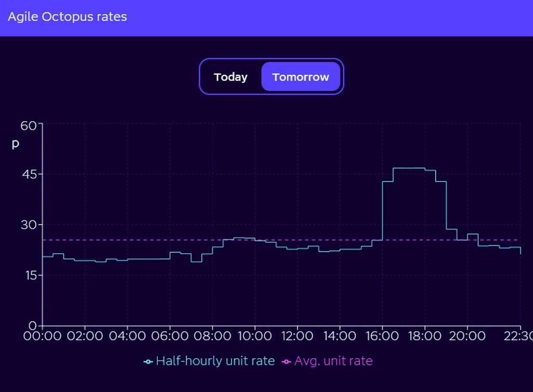533x392 pixels.
Task: Toggle the Half-hourly unit rate legend label
Action: [215, 361]
